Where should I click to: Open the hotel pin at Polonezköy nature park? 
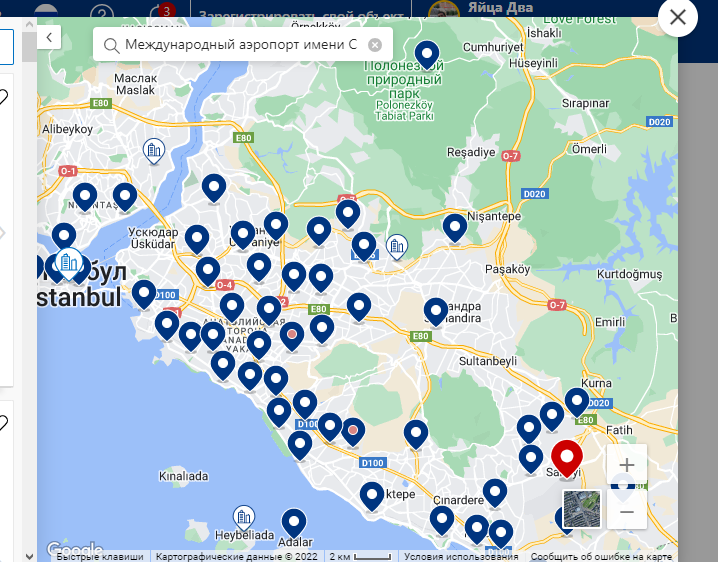point(427,55)
